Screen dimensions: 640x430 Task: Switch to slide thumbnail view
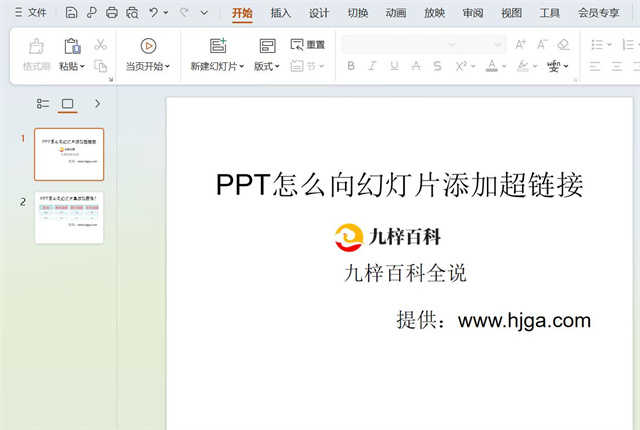pos(67,104)
